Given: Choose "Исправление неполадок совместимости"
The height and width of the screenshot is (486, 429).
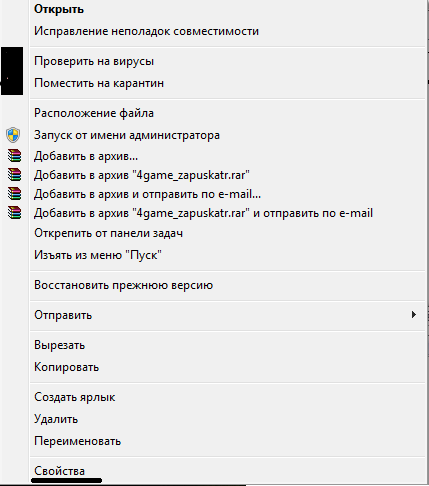Looking at the screenshot, I should click(146, 31).
